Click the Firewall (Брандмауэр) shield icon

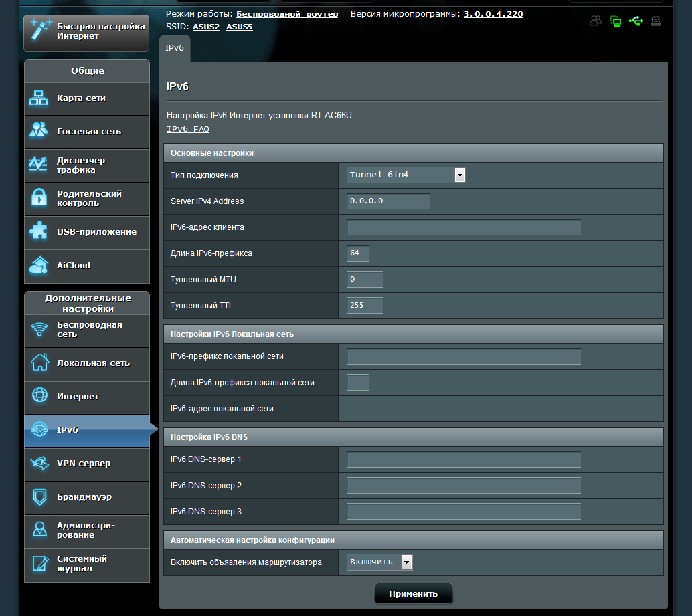pyautogui.click(x=39, y=496)
